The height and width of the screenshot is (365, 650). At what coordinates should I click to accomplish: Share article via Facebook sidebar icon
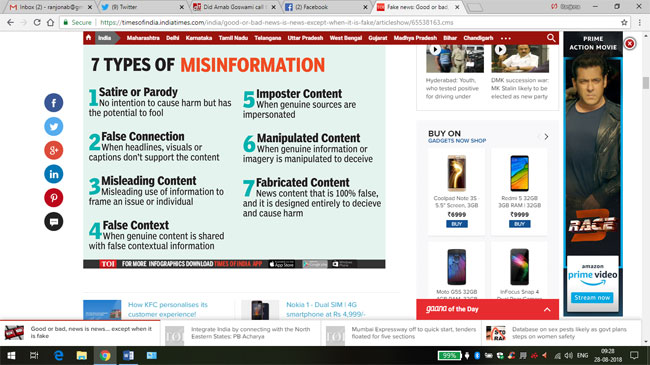tap(54, 102)
